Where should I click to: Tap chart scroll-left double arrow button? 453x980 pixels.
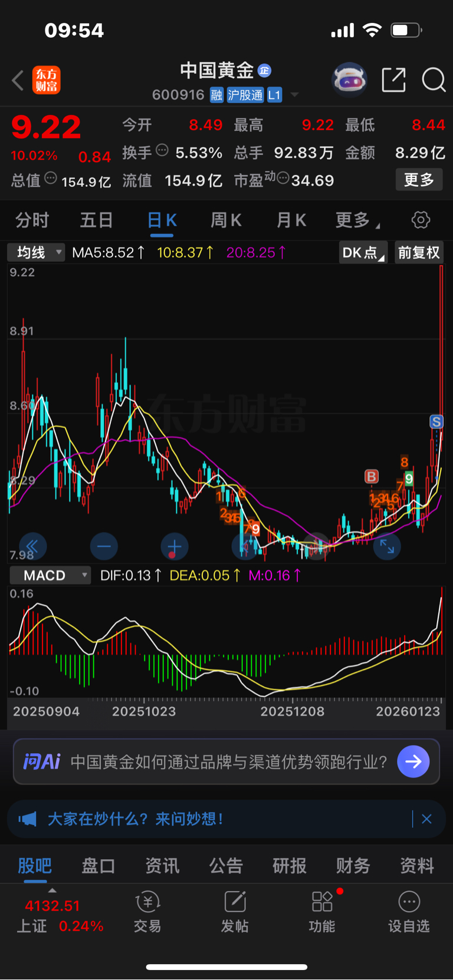tap(32, 546)
